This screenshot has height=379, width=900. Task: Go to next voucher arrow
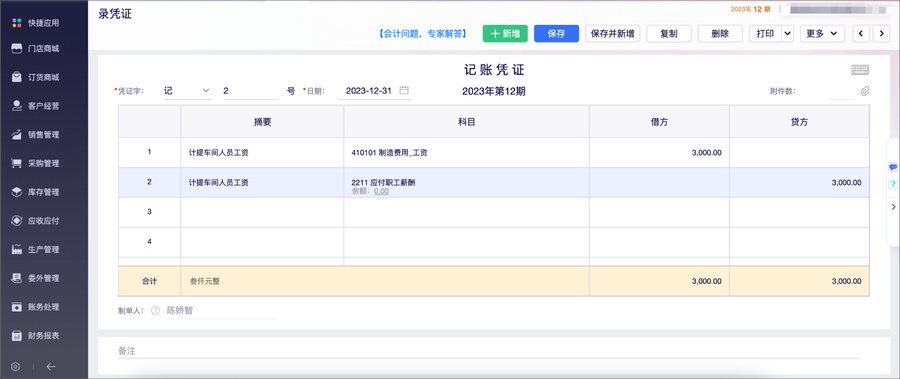tap(882, 33)
